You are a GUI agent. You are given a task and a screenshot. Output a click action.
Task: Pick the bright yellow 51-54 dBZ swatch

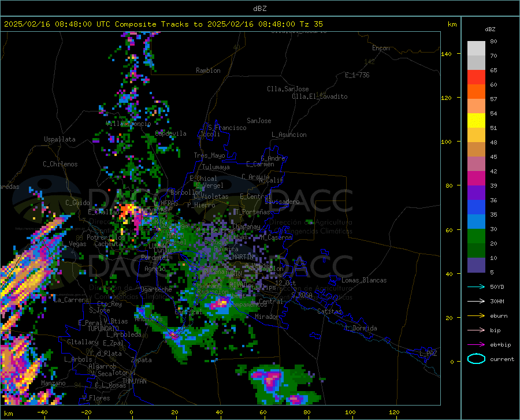[x=476, y=121]
